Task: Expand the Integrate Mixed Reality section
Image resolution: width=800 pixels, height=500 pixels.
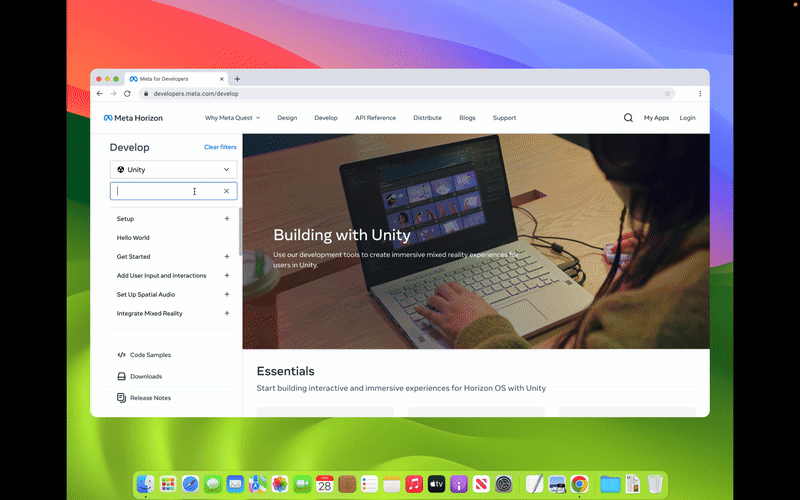Action: coord(227,313)
